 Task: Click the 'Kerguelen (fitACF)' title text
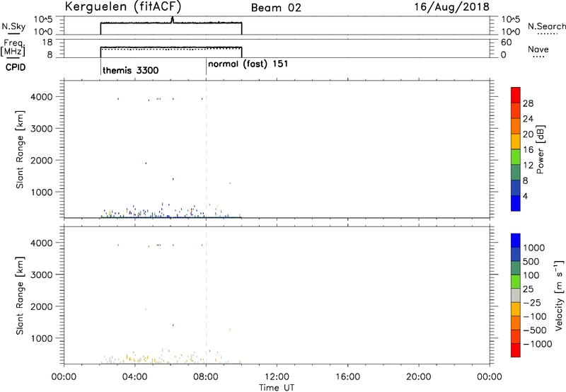pyautogui.click(x=123, y=7)
